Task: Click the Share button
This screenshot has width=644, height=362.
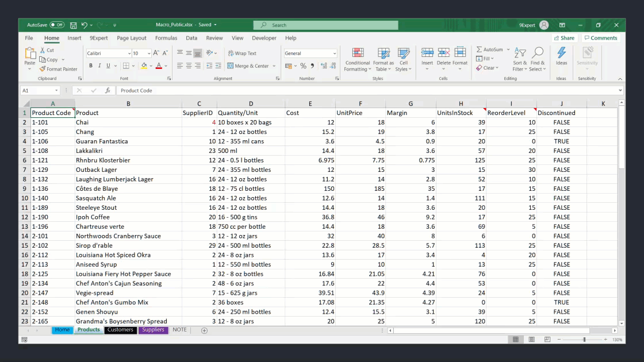Action: pos(564,38)
